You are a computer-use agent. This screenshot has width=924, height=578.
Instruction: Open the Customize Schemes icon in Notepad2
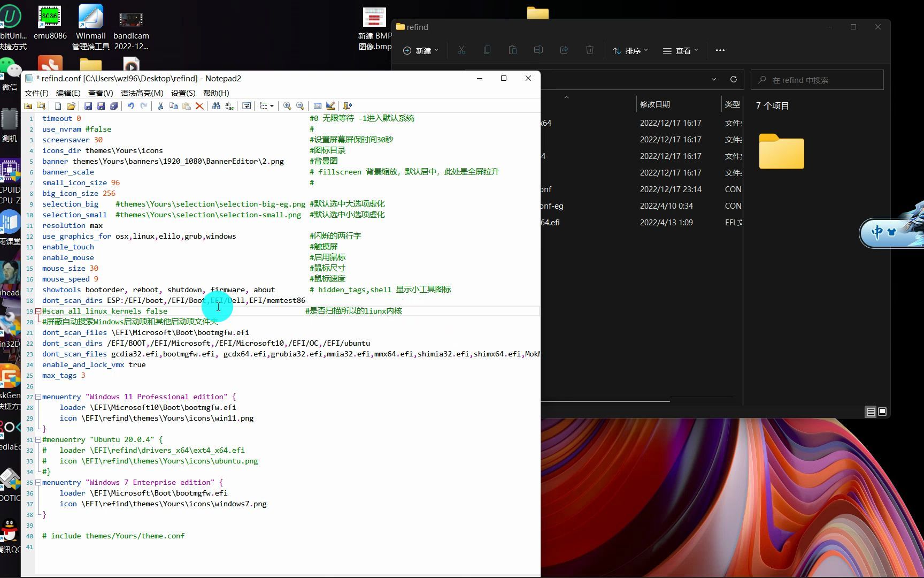pos(330,106)
